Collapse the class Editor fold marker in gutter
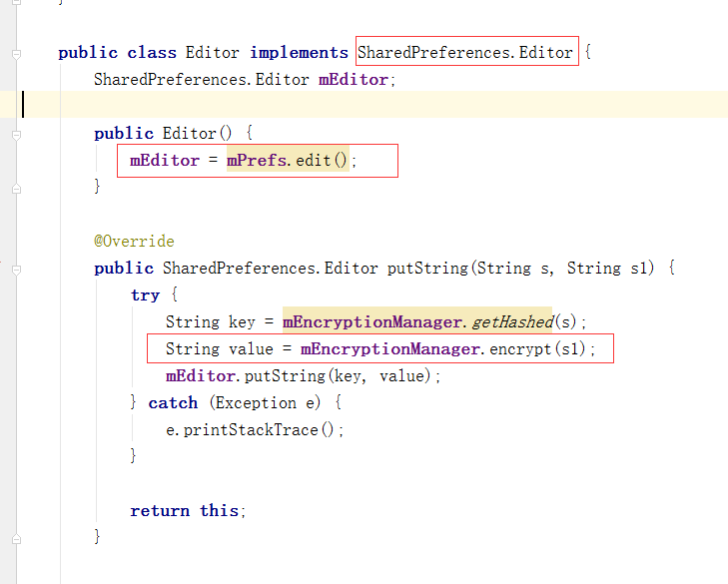 (x=16, y=54)
